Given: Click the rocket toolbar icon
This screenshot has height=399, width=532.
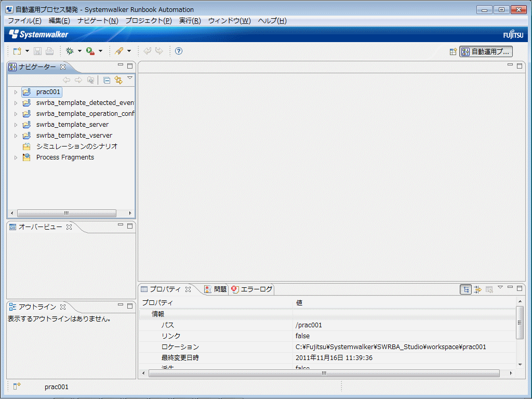Looking at the screenshot, I should point(119,51).
